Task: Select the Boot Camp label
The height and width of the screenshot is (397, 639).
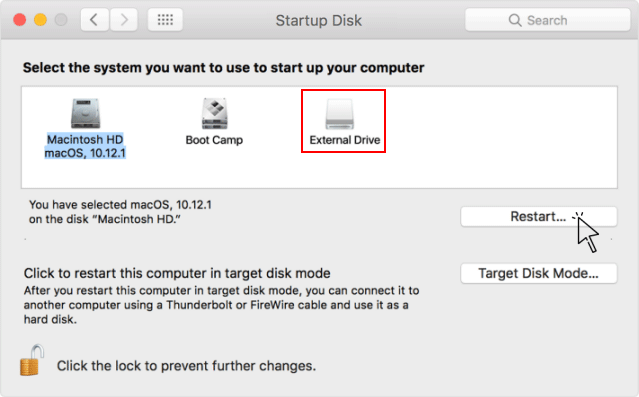Action: pos(214,140)
